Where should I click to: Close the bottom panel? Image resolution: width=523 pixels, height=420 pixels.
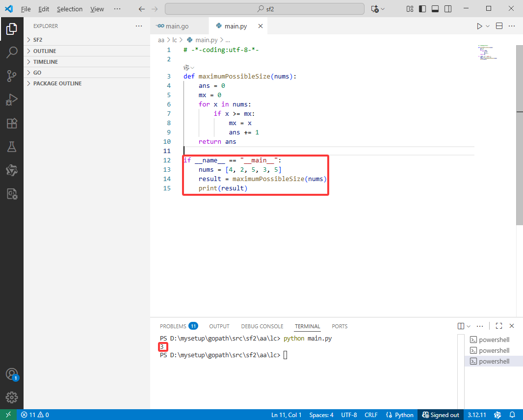[x=512, y=326]
